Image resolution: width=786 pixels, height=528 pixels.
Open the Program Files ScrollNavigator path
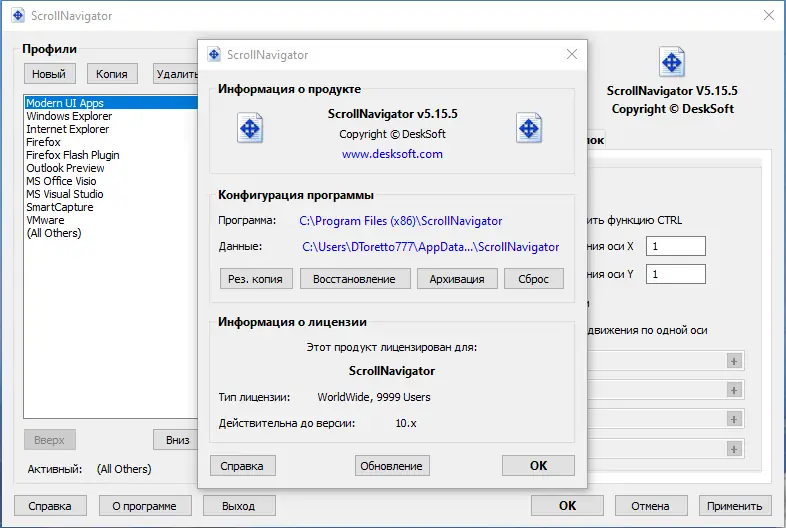coord(401,221)
